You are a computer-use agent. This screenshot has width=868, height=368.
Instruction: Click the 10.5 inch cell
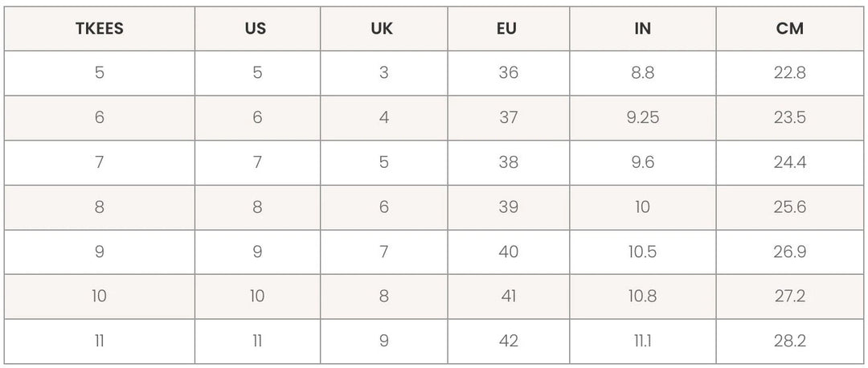pyautogui.click(x=642, y=252)
